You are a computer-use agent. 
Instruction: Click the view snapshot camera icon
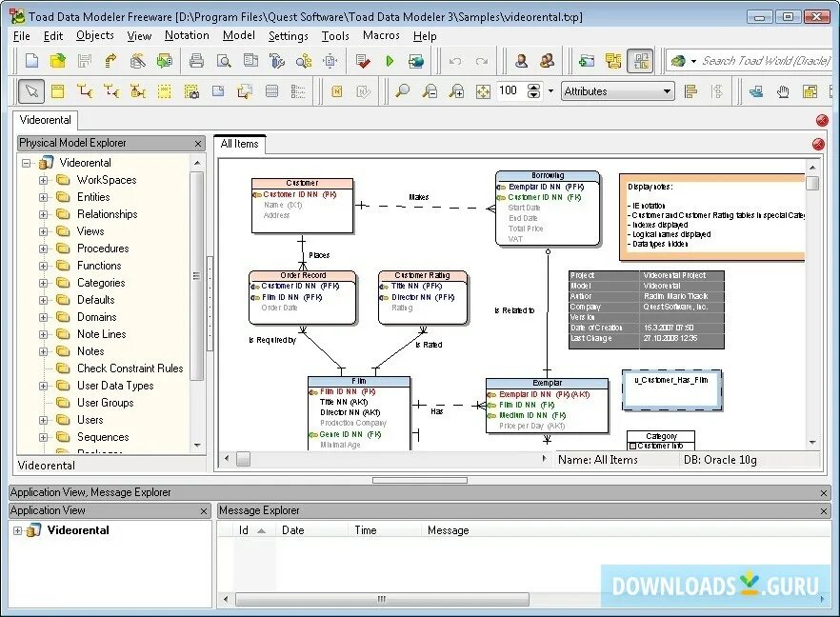pyautogui.click(x=191, y=91)
